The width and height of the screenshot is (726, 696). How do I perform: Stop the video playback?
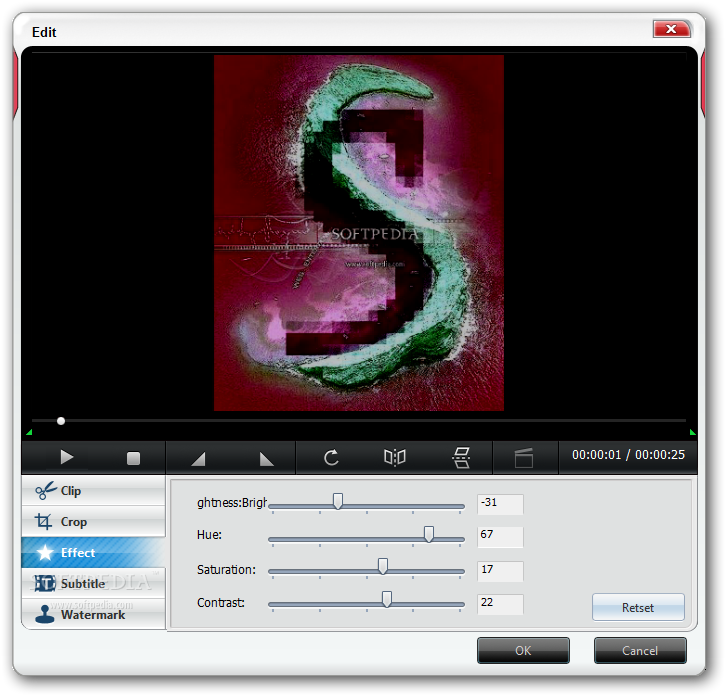(133, 458)
